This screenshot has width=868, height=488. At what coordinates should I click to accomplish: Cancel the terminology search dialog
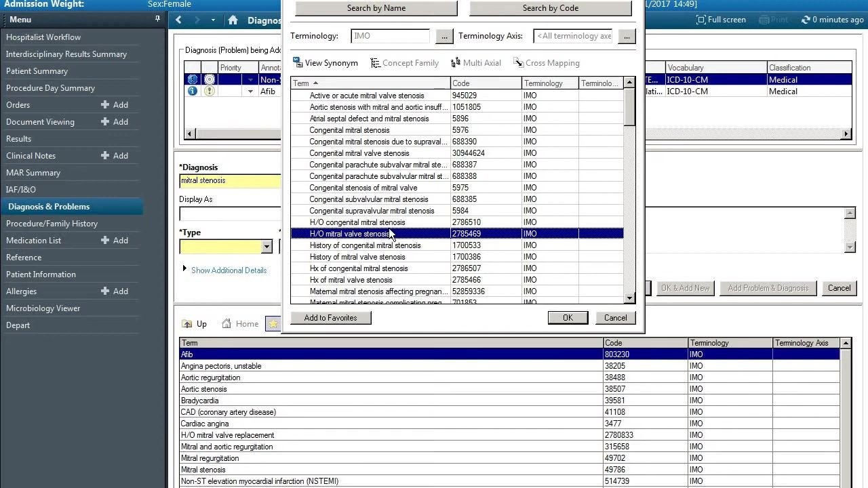click(615, 318)
